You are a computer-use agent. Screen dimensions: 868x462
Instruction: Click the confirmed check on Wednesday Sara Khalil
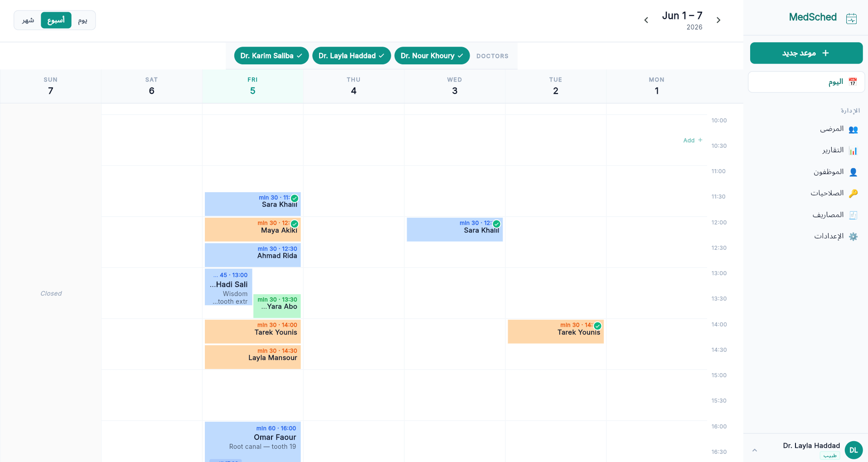coord(497,224)
